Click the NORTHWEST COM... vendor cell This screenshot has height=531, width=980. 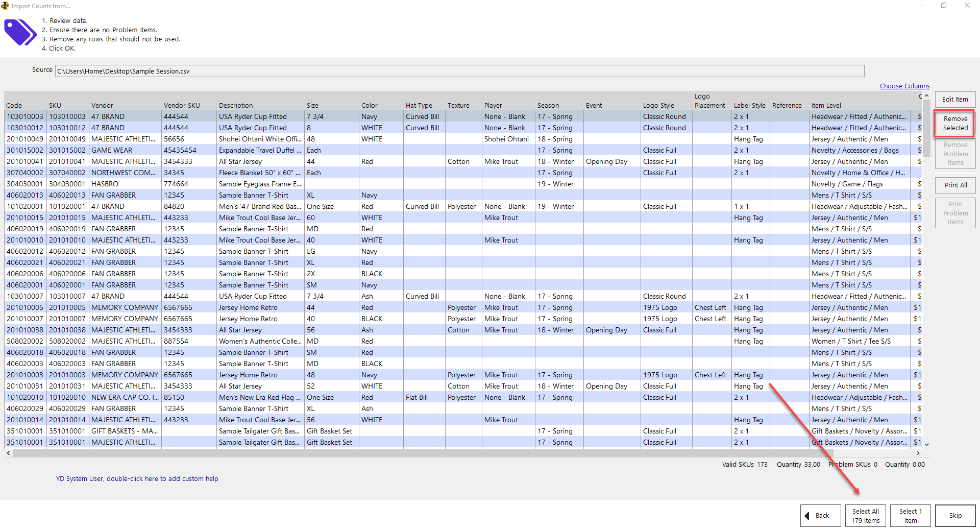125,173
